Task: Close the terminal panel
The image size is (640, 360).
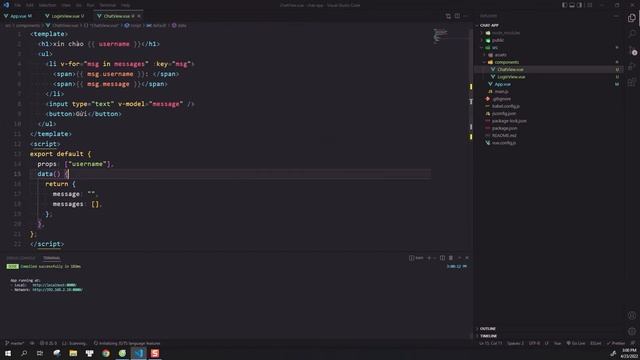Action: (467, 258)
